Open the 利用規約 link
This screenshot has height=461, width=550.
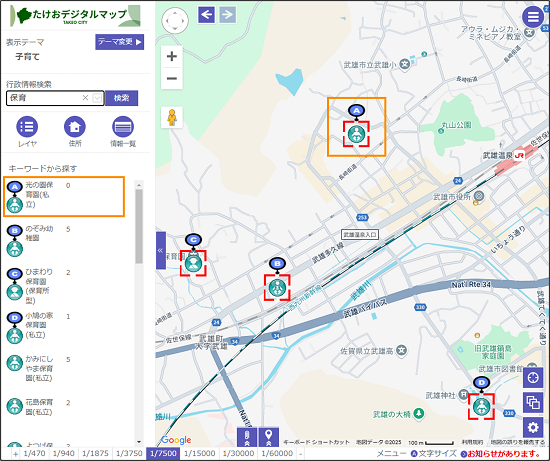tap(472, 442)
